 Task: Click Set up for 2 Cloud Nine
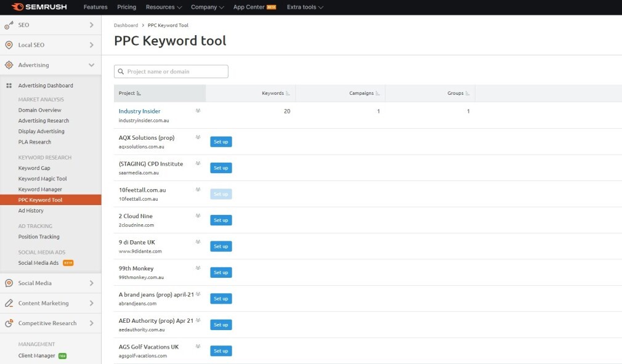(221, 220)
